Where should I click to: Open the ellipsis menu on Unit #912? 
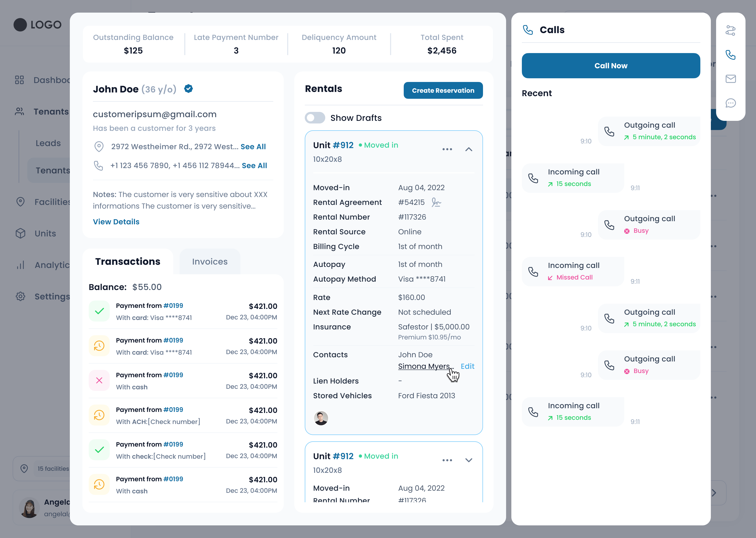point(447,149)
